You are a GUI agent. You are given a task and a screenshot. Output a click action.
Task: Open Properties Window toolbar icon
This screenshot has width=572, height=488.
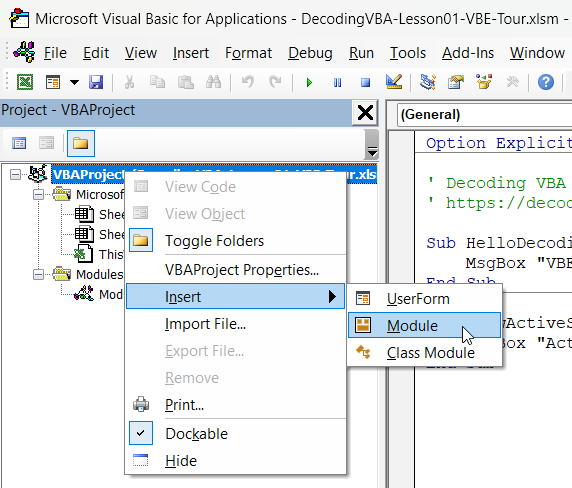pos(456,82)
